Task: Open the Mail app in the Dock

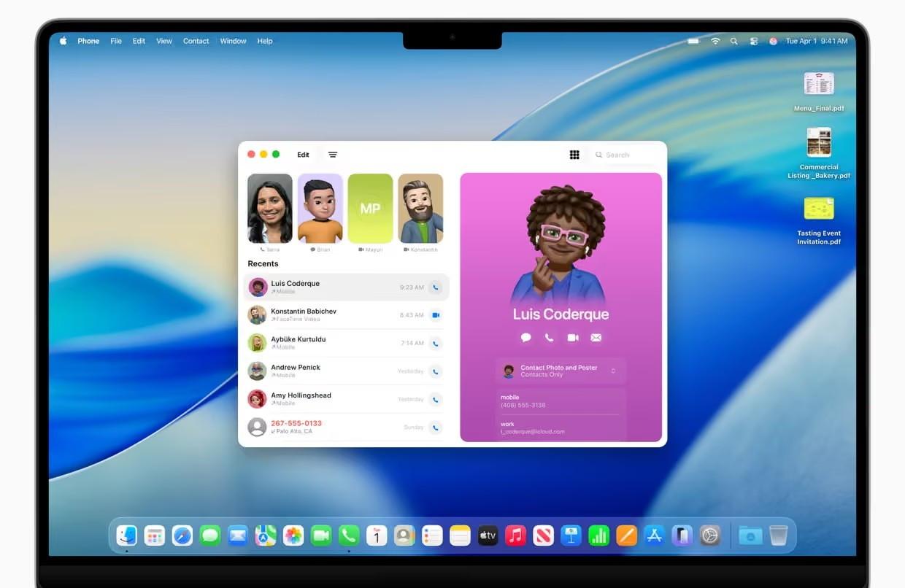Action: coord(238,535)
